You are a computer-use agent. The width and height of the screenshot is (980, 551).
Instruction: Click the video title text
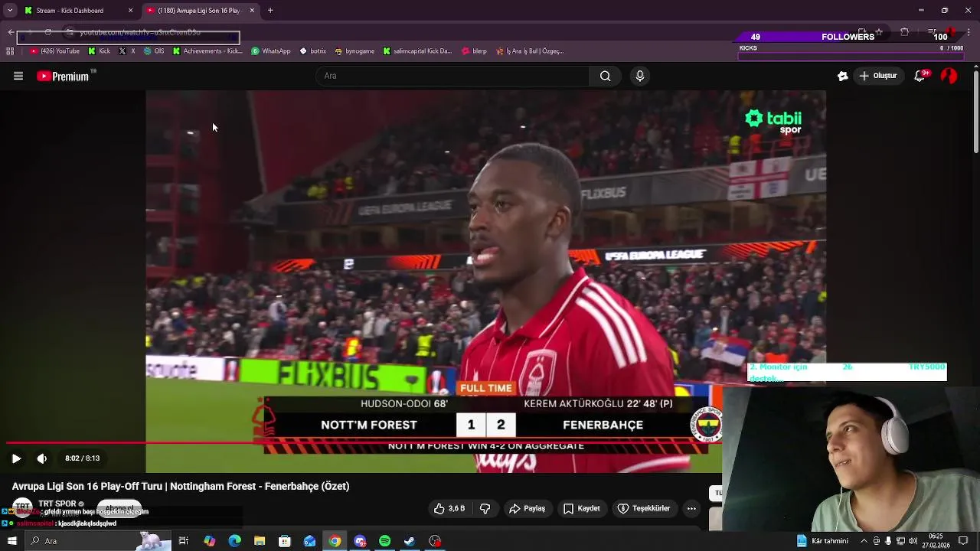(181, 486)
